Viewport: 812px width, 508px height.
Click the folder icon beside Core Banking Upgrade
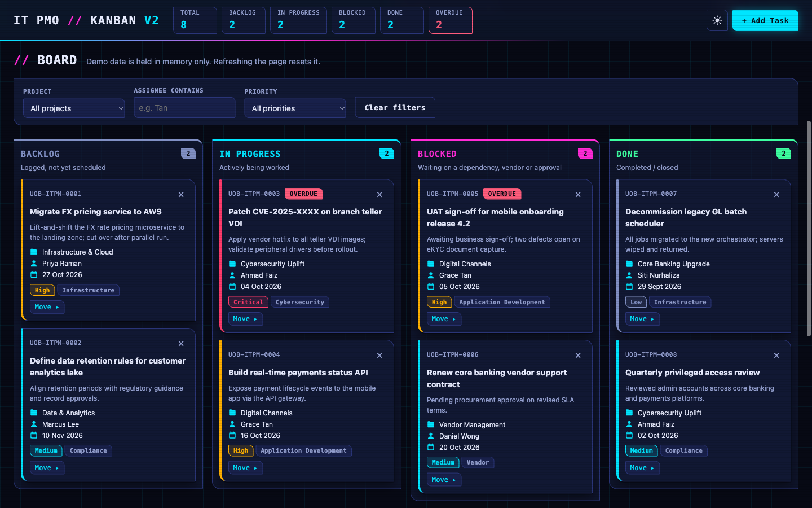[x=629, y=264]
